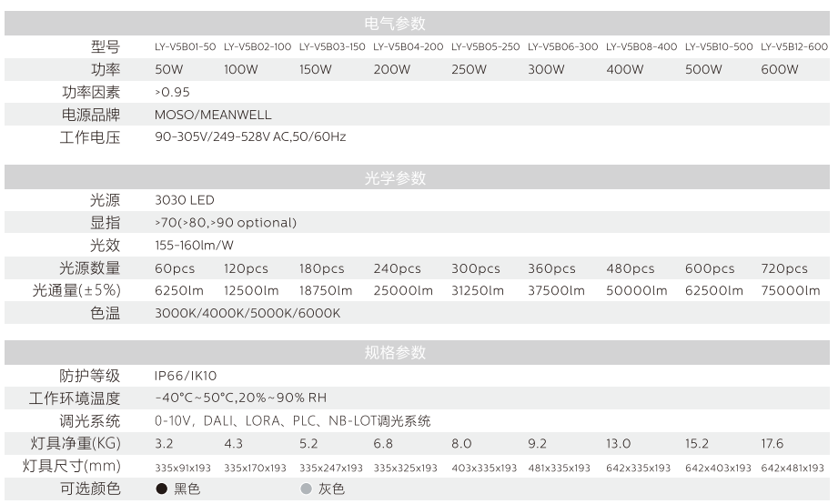Click the 13.0 net weight value
Image resolution: width=838 pixels, height=504 pixels.
point(618,444)
